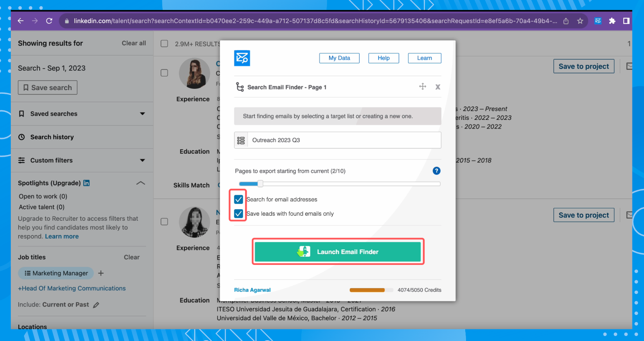Toggle Save leads with found emails only
This screenshot has height=341, width=644.
click(x=238, y=214)
